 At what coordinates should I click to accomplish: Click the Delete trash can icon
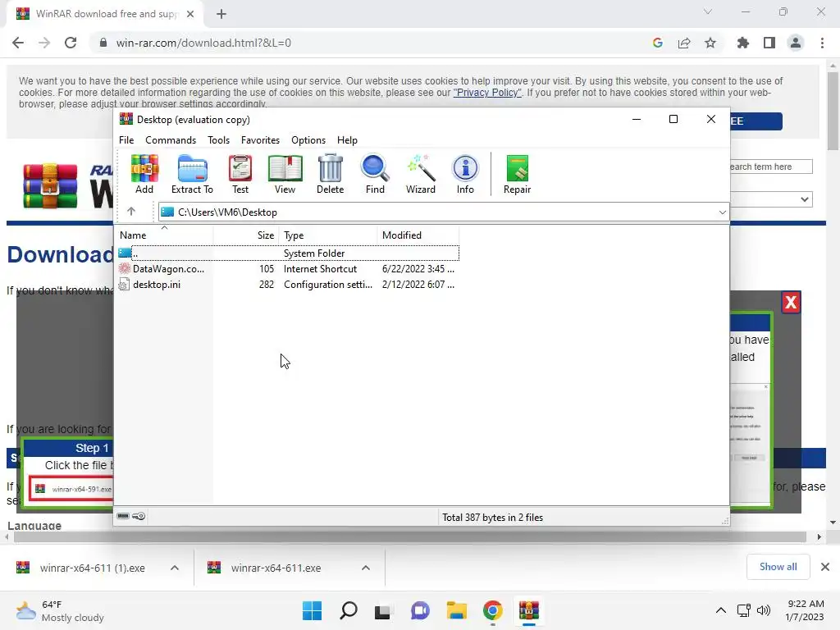pos(330,174)
